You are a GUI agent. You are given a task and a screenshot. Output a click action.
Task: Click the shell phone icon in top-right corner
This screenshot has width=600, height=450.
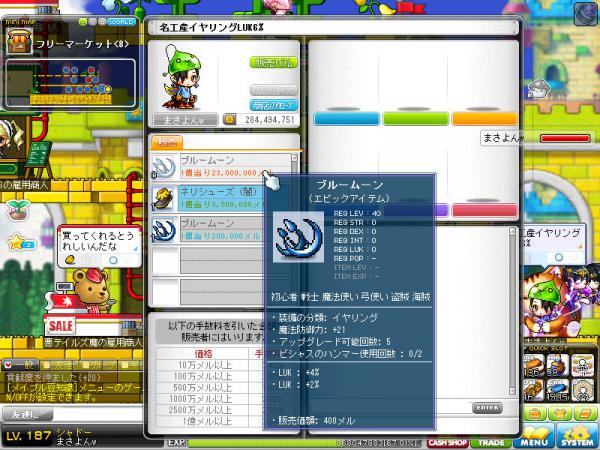tap(586, 14)
